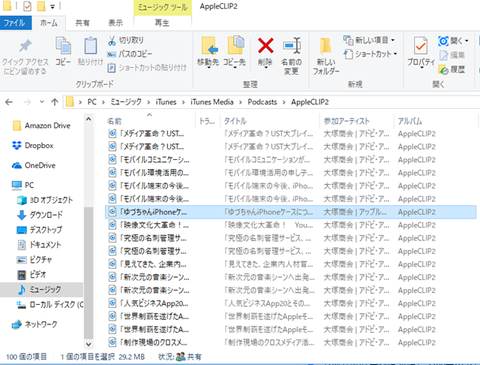Open Documents folder in sidebar
This screenshot has width=480, height=365.
[x=39, y=245]
